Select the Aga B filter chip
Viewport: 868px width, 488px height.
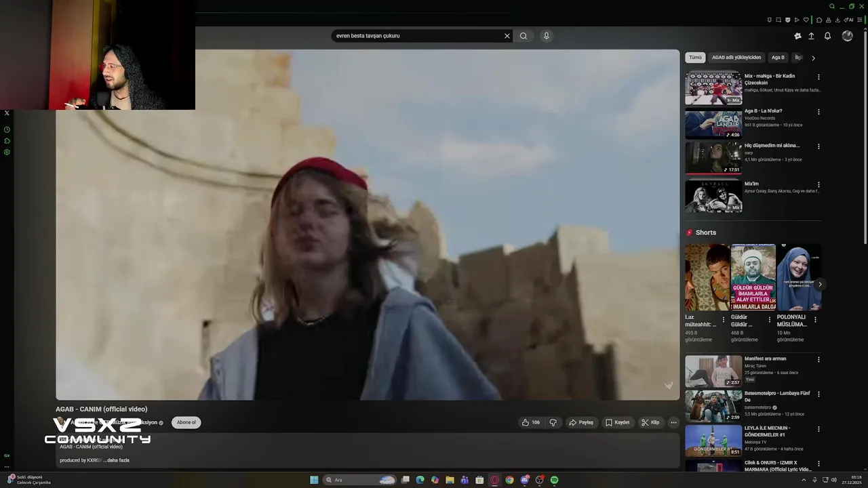coord(778,58)
